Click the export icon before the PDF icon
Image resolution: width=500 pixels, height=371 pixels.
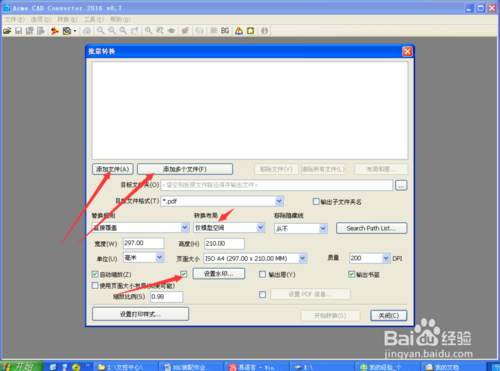pyautogui.click(x=41, y=31)
